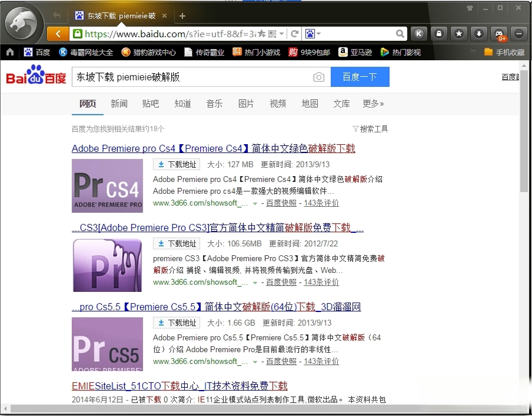
Task: Open 百度快照 for Cs4 result
Action: point(281,203)
